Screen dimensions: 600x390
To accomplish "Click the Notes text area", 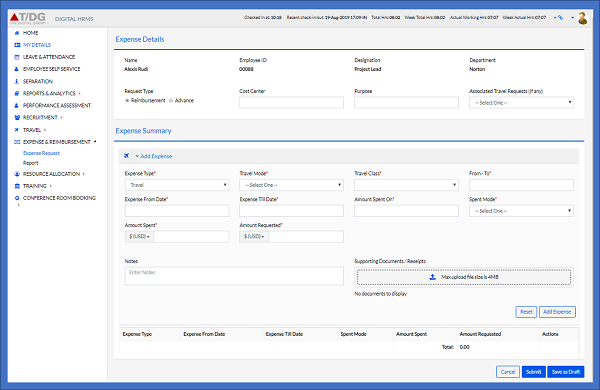I will coord(234,276).
